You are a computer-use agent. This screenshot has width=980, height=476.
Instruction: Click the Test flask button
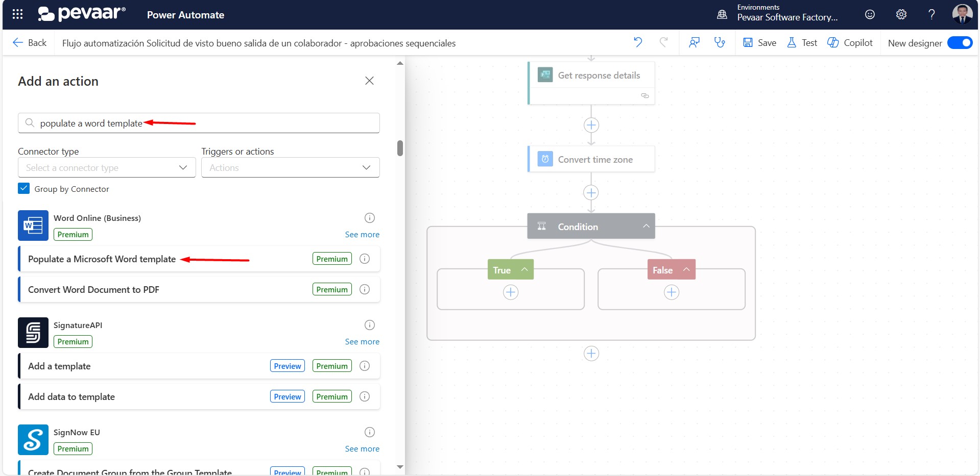[802, 43]
